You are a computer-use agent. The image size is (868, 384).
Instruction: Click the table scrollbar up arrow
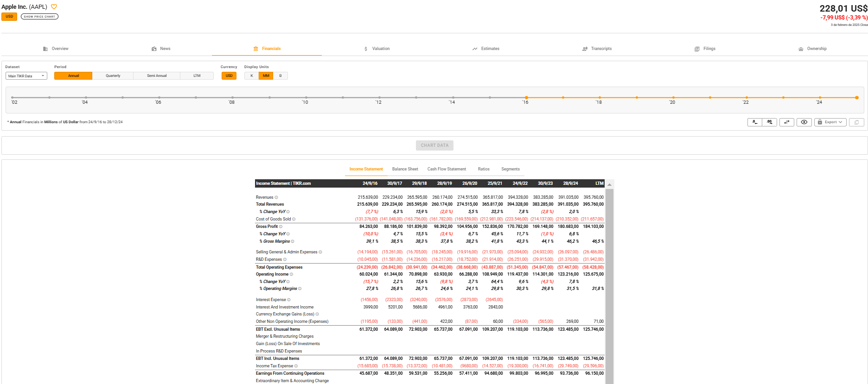pyautogui.click(x=610, y=184)
